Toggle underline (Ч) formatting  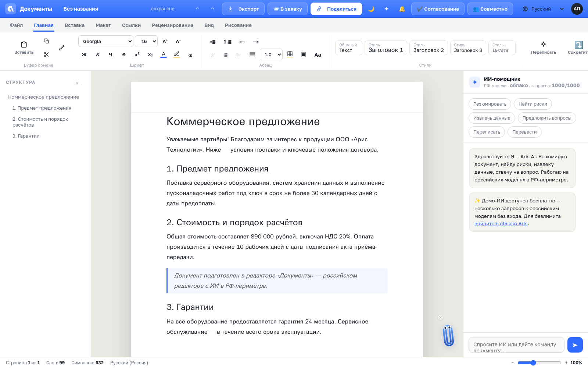(111, 54)
